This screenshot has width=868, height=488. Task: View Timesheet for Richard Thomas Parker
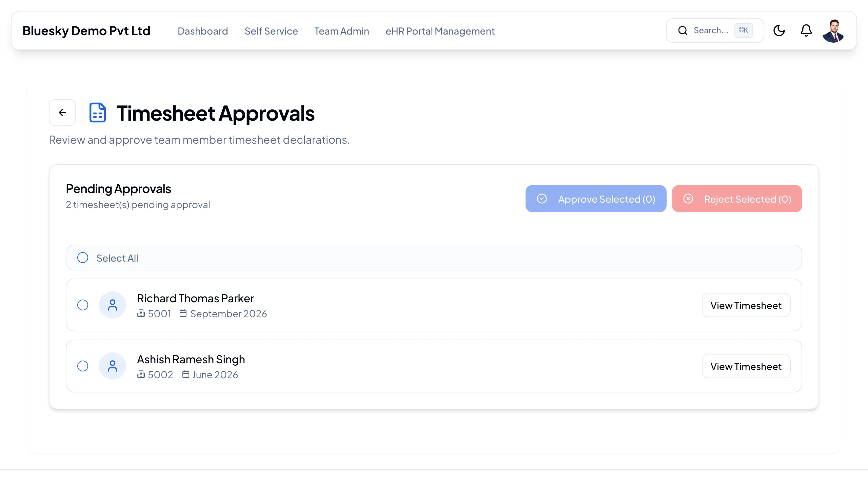tap(746, 305)
